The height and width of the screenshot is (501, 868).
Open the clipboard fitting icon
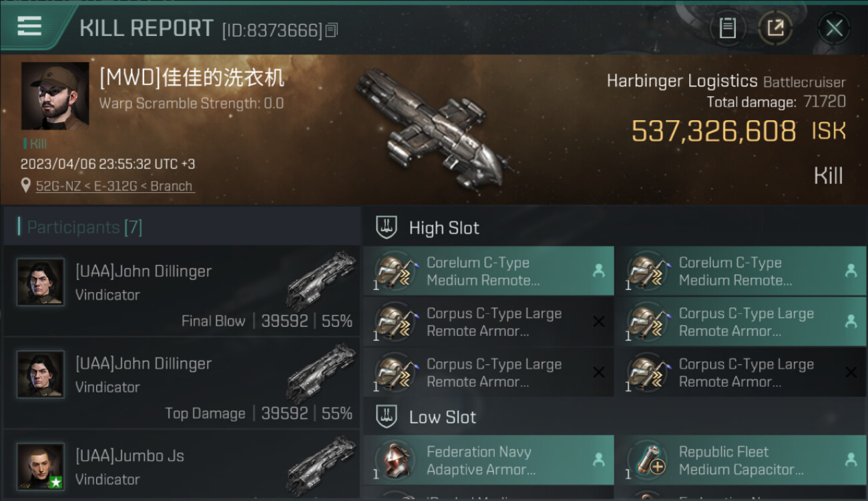(727, 28)
